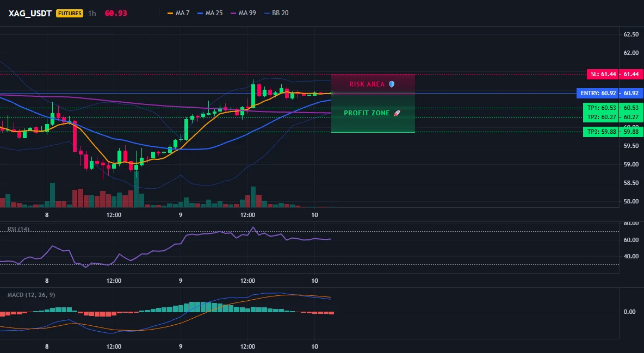
Task: Click the TP1: 60.53 target tag
Action: (x=601, y=108)
